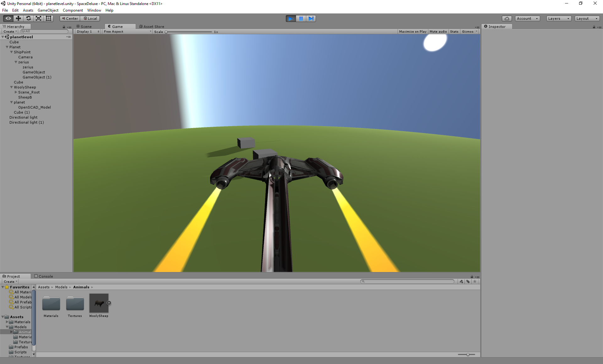The image size is (603, 364).
Task: Toggle Mute audio in Game view
Action: [438, 32]
